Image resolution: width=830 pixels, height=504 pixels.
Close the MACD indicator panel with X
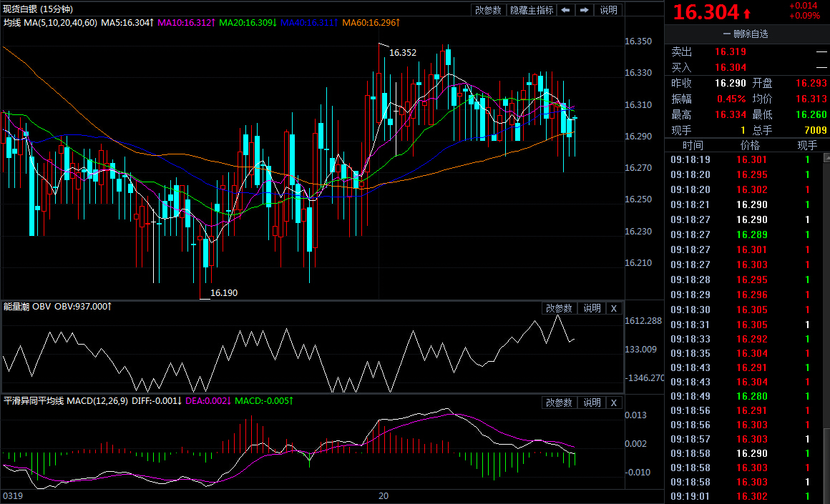click(613, 402)
